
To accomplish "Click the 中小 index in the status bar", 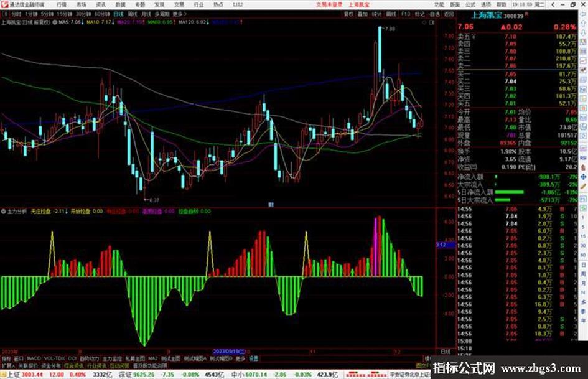I will [x=238, y=375].
